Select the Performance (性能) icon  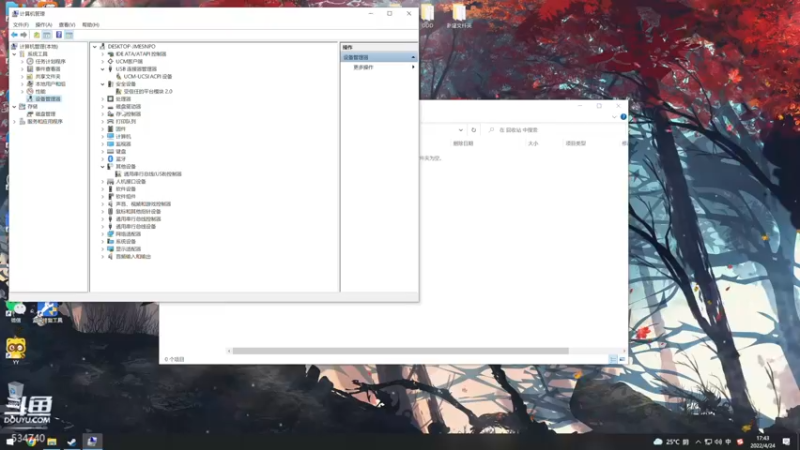[30, 91]
